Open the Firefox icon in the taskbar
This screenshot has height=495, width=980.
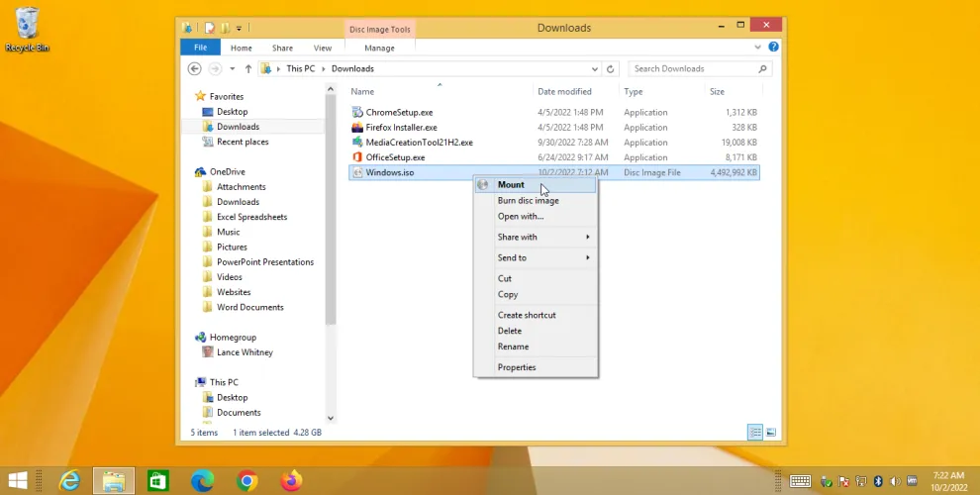[x=291, y=481]
